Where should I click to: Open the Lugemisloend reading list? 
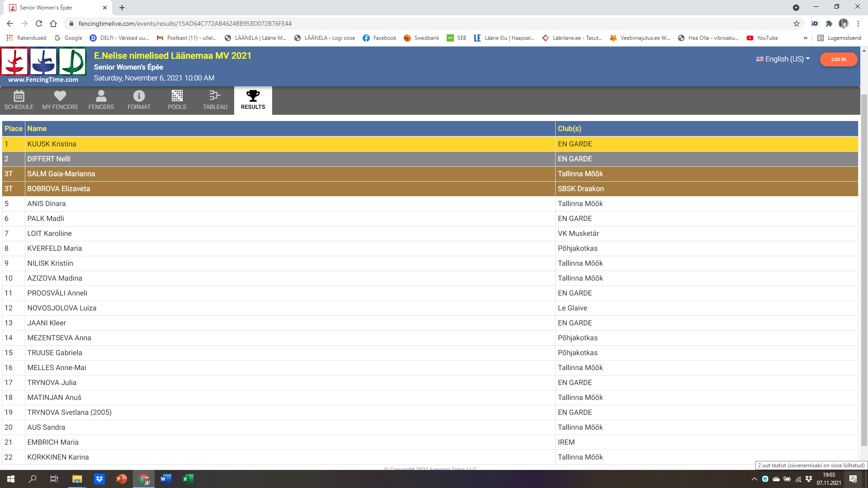click(x=839, y=38)
